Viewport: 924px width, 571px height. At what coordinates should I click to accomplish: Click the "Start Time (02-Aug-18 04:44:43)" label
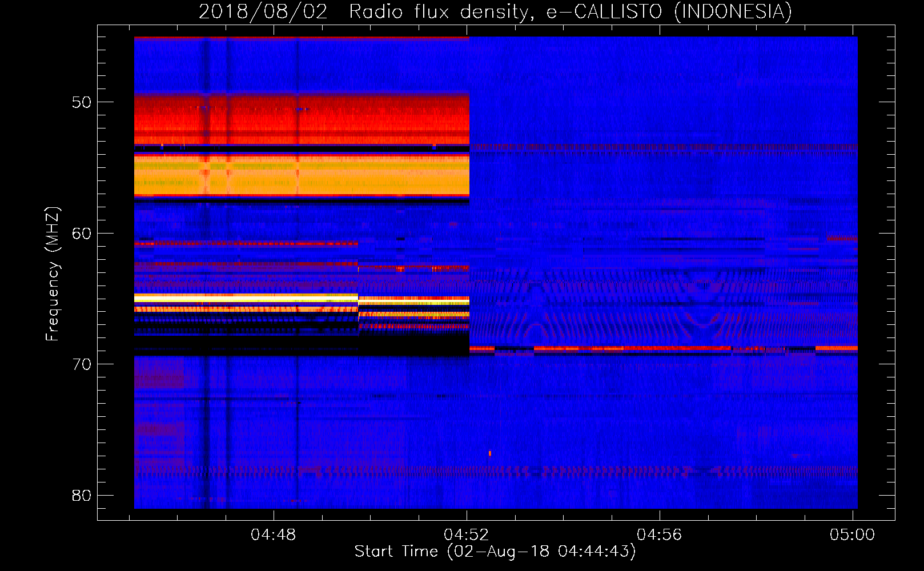pos(495,552)
